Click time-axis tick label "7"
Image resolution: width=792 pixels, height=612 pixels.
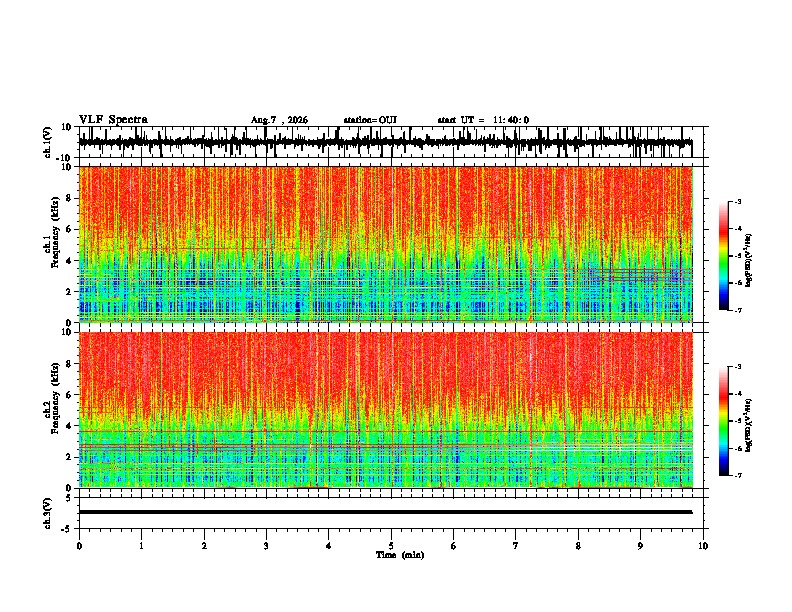tap(516, 546)
